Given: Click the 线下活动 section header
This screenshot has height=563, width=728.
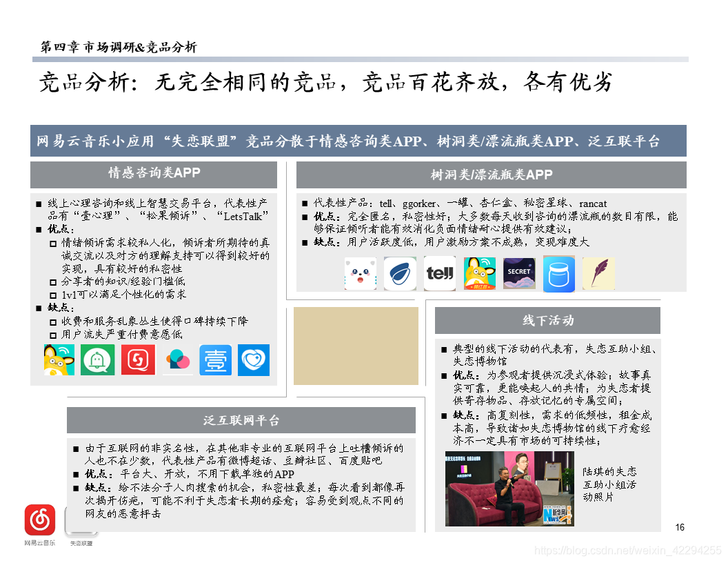Looking at the screenshot, I should [547, 321].
